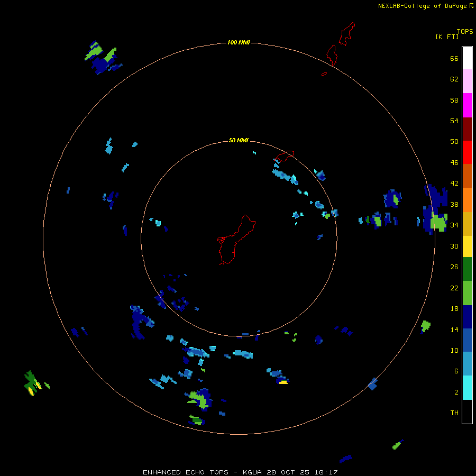Click the 'NEXLAB-College of DuPage' credit text

point(422,6)
